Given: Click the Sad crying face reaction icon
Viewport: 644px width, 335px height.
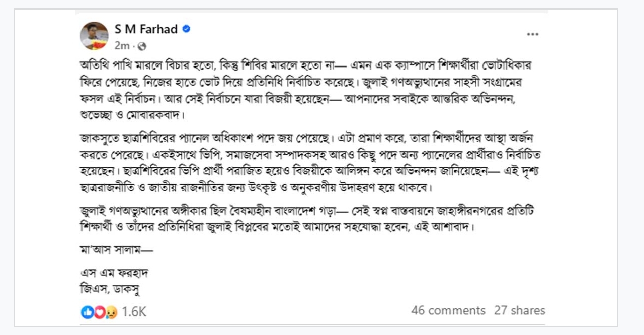Looking at the screenshot, I should [x=111, y=312].
